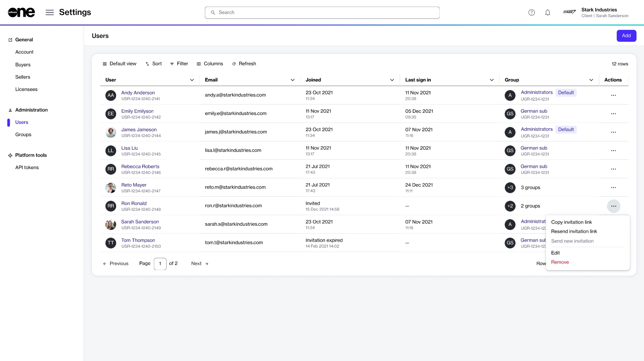Open the Group column header dropdown
644x361 pixels.
point(591,80)
